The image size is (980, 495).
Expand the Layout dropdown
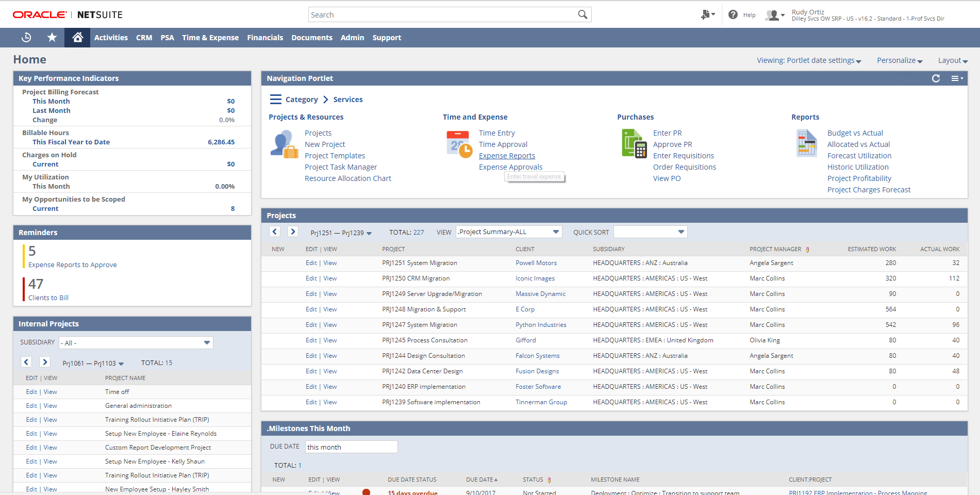[952, 60]
